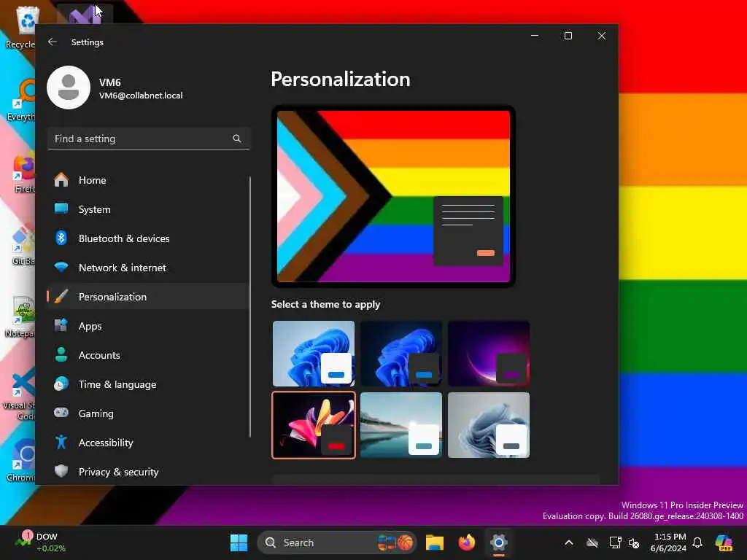Open Apps settings page
The image size is (747, 560).
click(148, 326)
